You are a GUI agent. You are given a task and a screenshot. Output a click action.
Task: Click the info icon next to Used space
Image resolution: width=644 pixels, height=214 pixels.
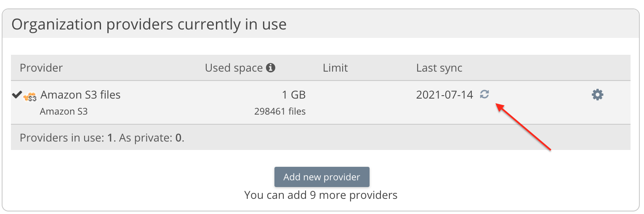[271, 67]
